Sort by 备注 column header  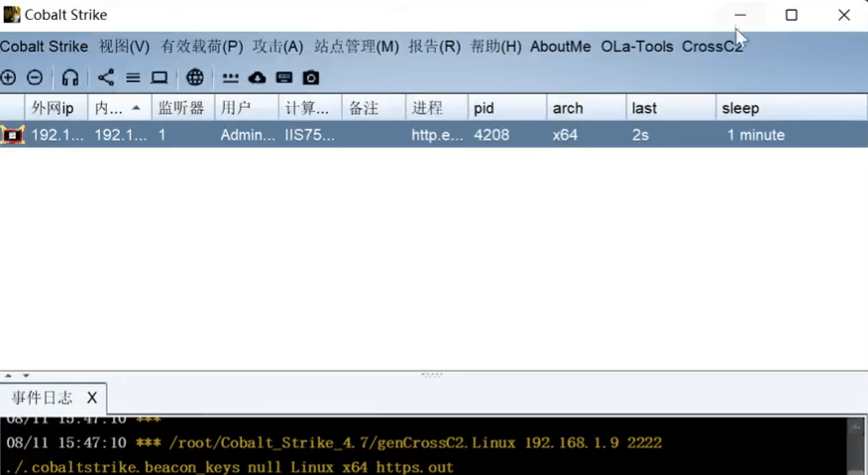374,107
